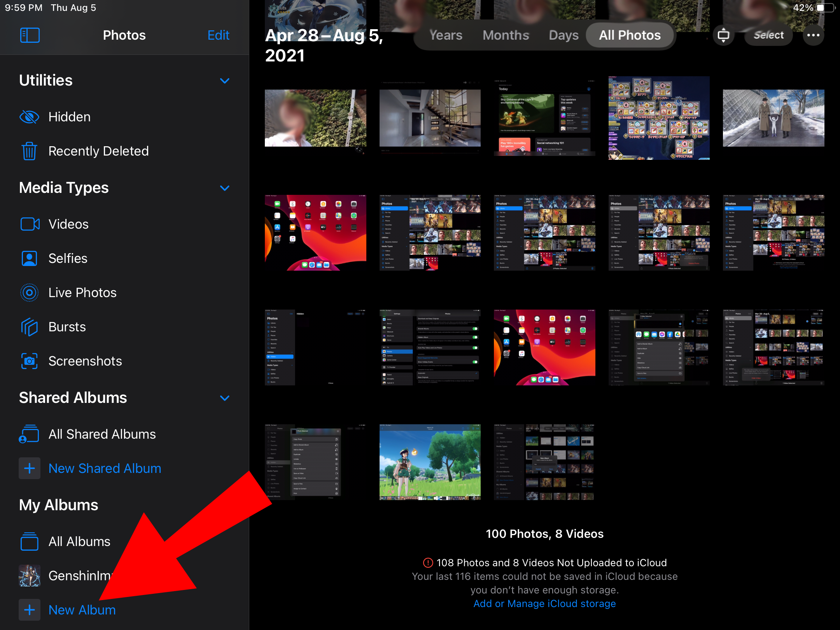Open Recently Deleted trash icon
The image size is (840, 630).
coord(29,151)
